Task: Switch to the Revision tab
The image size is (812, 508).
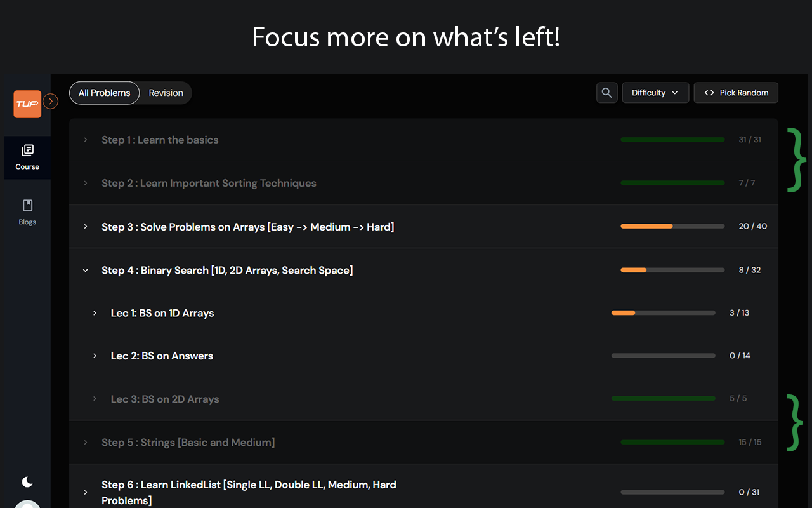Action: click(x=166, y=93)
